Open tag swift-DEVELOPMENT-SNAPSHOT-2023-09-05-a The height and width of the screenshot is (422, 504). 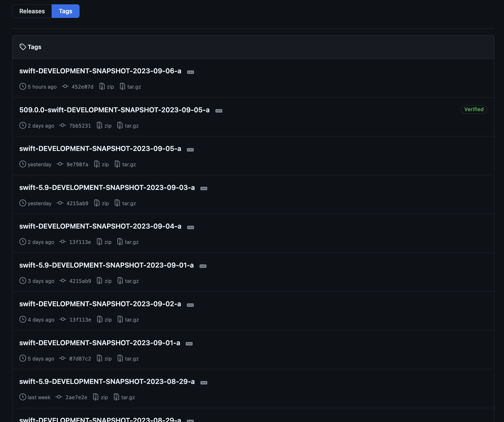pos(100,149)
